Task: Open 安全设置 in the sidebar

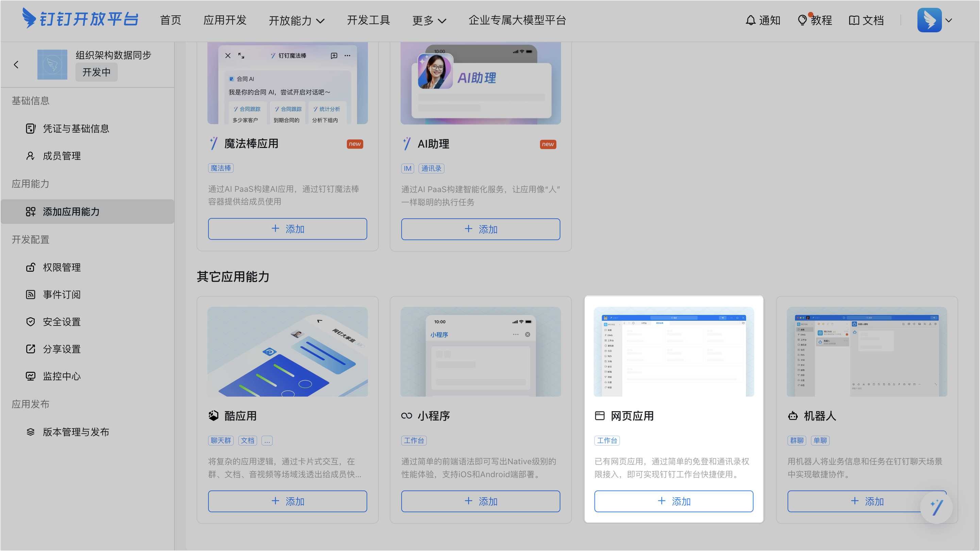Action: pos(87,321)
